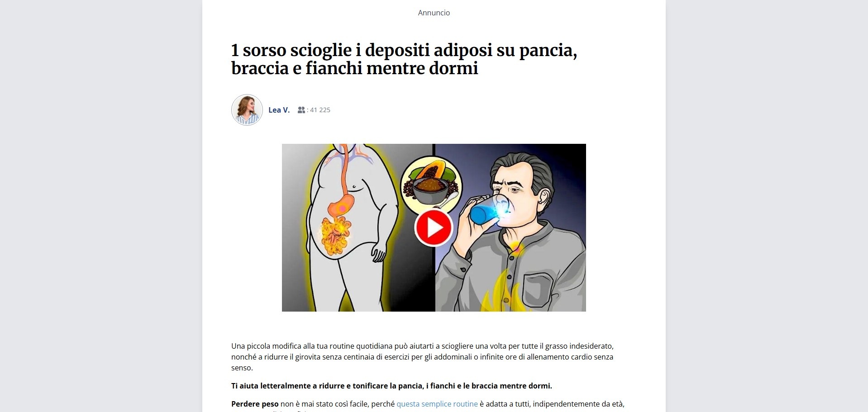Click the paragraph starting 'Una piccola modifica'
The image size is (868, 412).
[423, 357]
